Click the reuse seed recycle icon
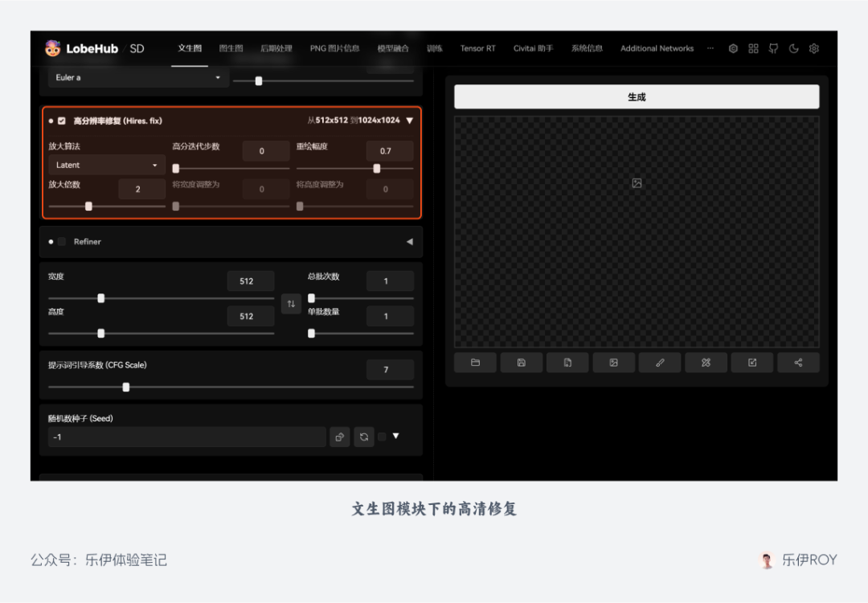This screenshot has height=603, width=868. (x=364, y=437)
